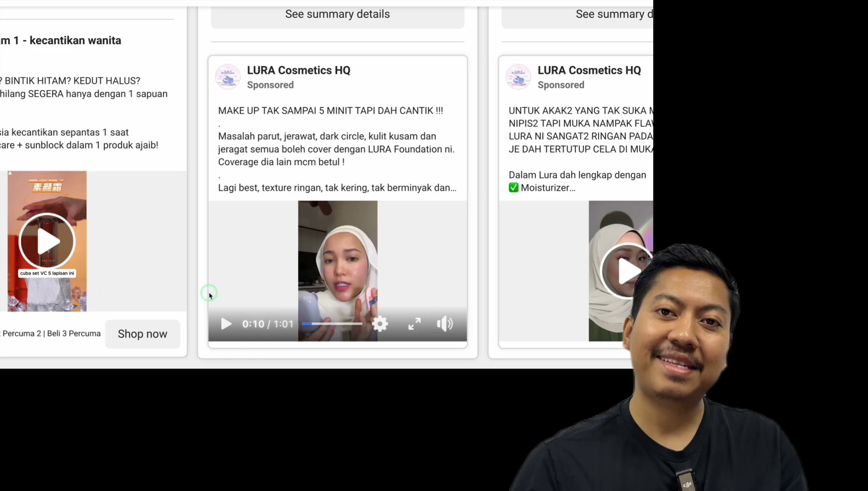Expand the LURA video to fullscreen
Screen dimensions: 868x491
(x=414, y=324)
